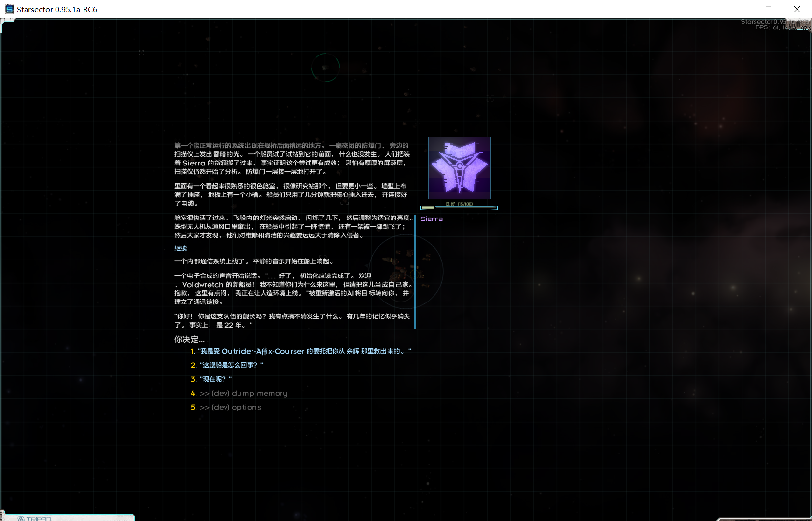812x521 pixels.
Task: Open the "(dev) options" entry
Action: [230, 407]
